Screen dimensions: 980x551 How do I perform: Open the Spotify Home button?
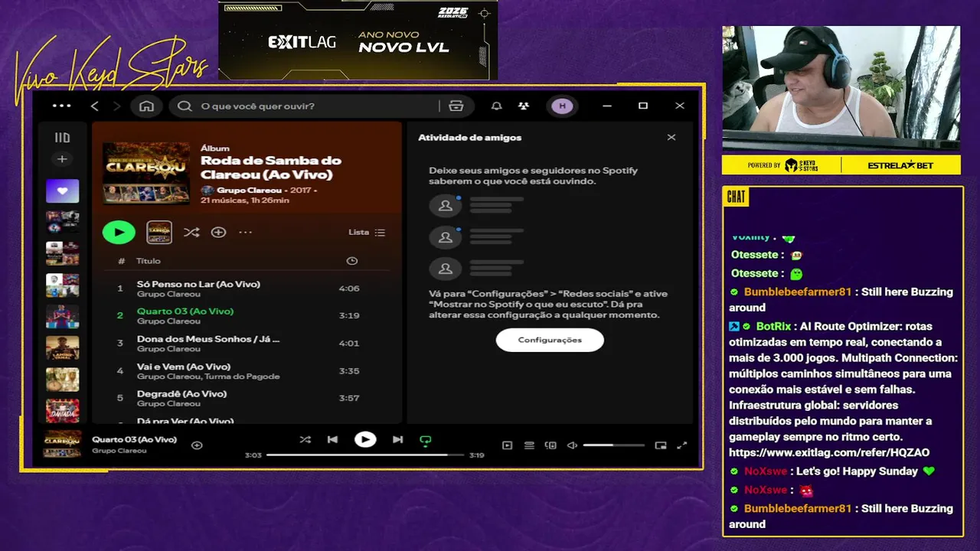[x=146, y=106]
